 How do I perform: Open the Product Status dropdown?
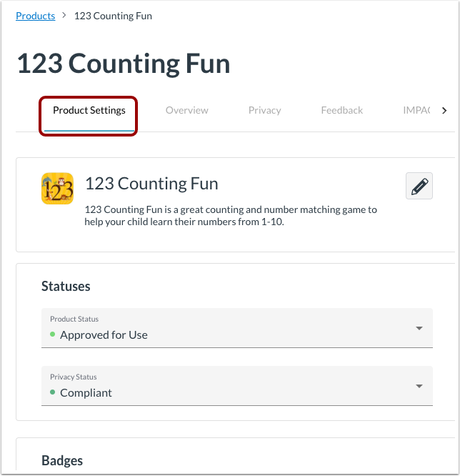[x=237, y=328]
